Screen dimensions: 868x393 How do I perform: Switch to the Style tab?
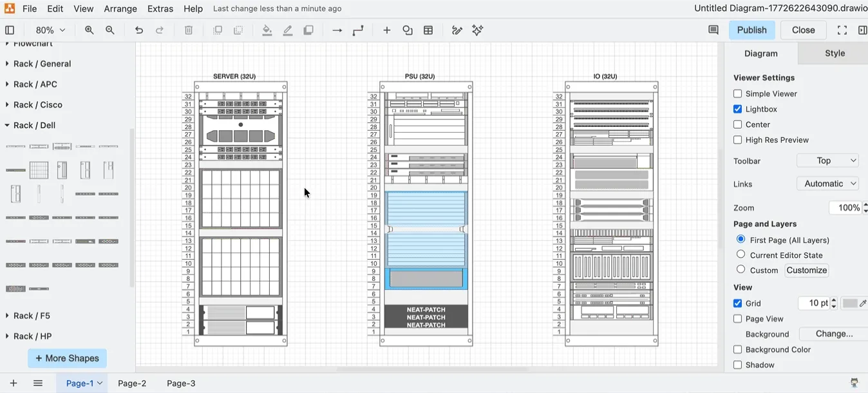click(x=835, y=53)
